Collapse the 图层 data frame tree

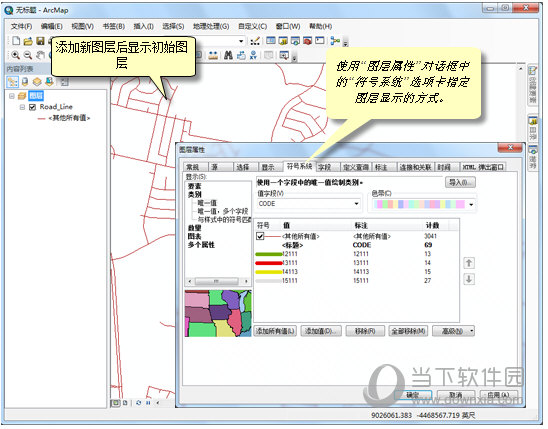point(12,95)
